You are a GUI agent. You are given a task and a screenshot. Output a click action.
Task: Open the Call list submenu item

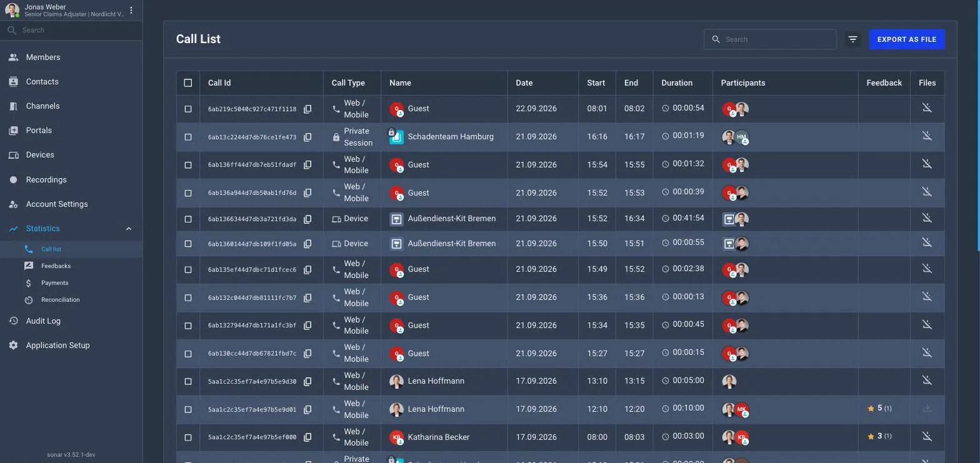pos(71,249)
